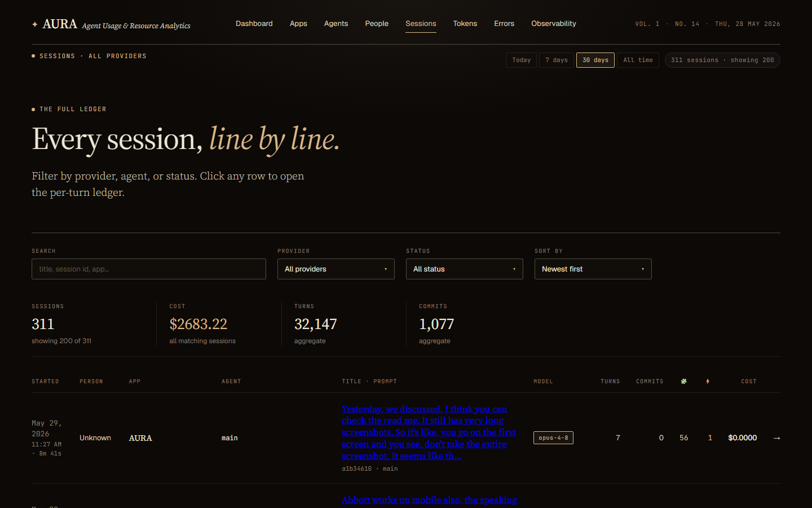Click the Unknown person cell
812x508 pixels.
pos(95,438)
